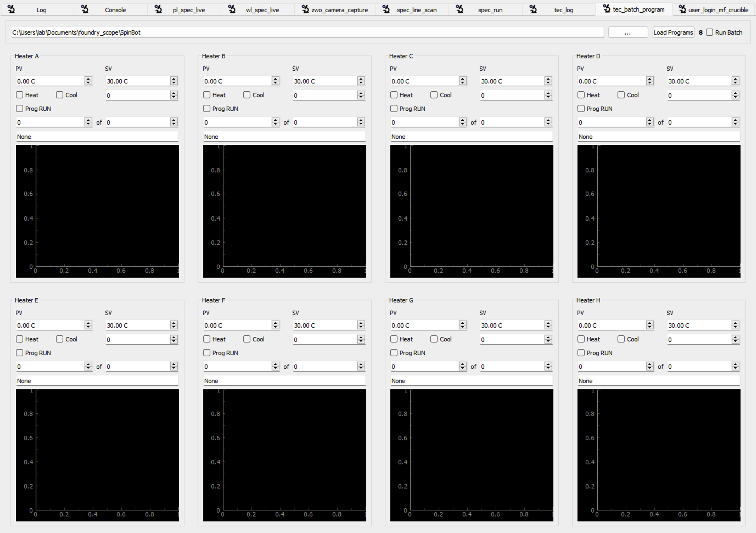This screenshot has height=533, width=756.
Task: Enable Heat checkbox for Heater B
Action: point(206,95)
